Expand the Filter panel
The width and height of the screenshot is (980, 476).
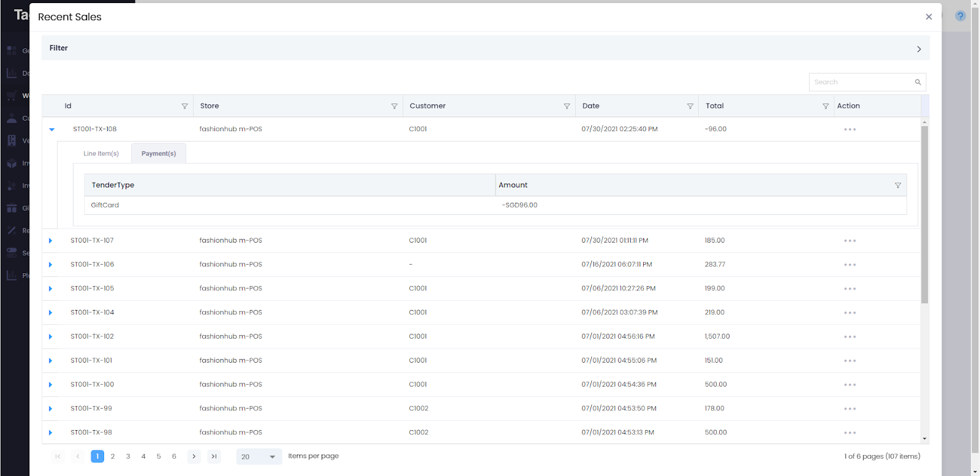[918, 49]
